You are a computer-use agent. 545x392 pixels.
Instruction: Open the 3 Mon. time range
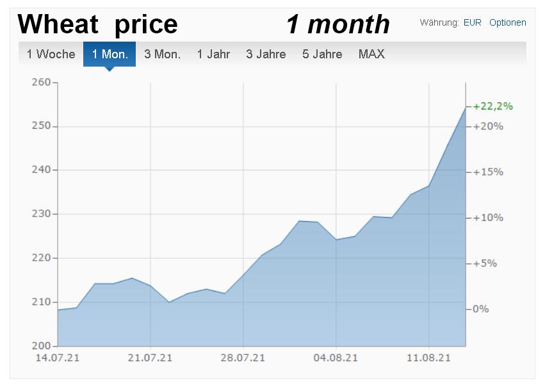[x=162, y=54]
